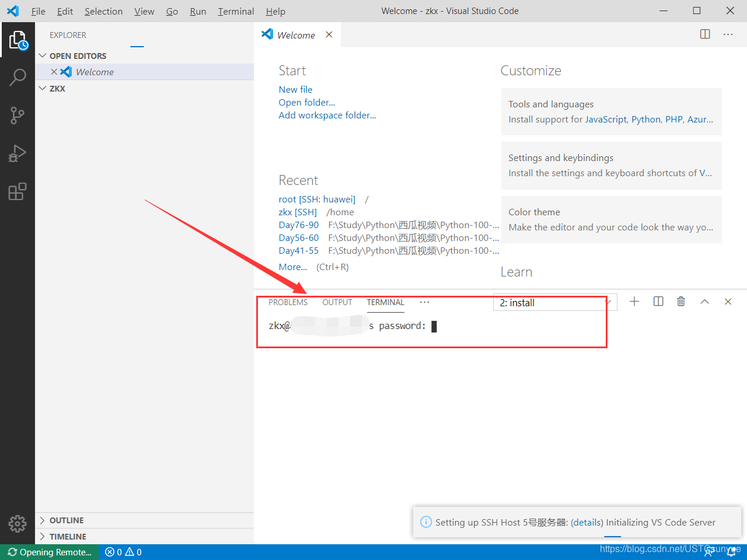Open the Run and Debug view

[x=18, y=153]
